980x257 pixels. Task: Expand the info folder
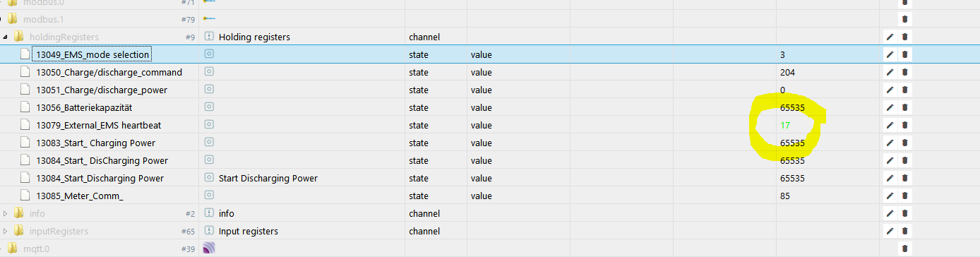tap(6, 213)
